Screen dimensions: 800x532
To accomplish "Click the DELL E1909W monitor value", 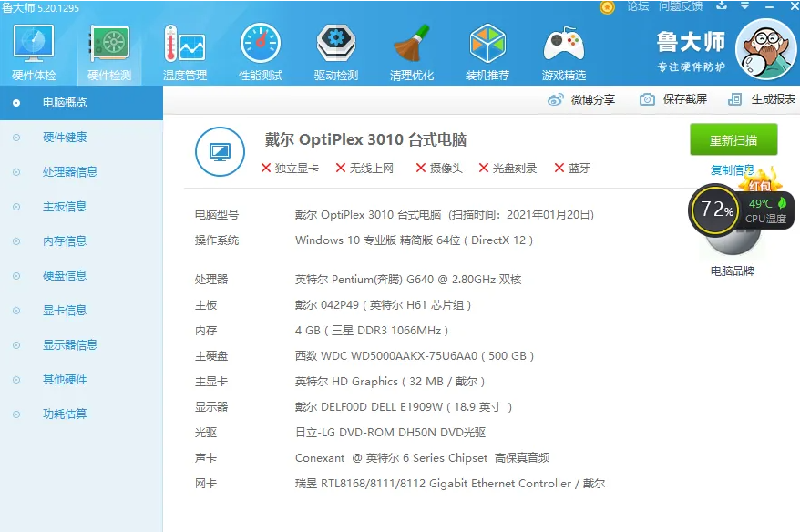I will tap(403, 407).
